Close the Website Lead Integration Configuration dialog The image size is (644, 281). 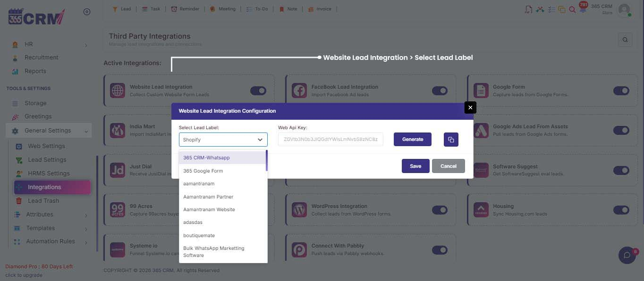pyautogui.click(x=470, y=107)
